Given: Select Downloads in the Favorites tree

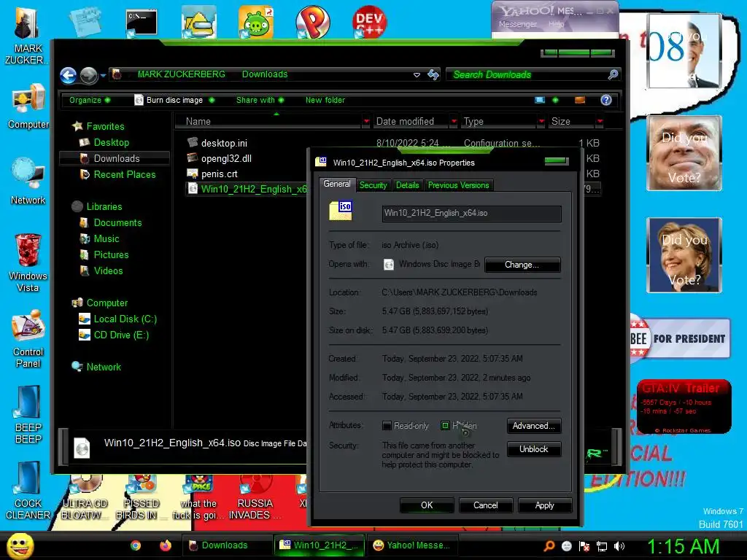Looking at the screenshot, I should (115, 158).
